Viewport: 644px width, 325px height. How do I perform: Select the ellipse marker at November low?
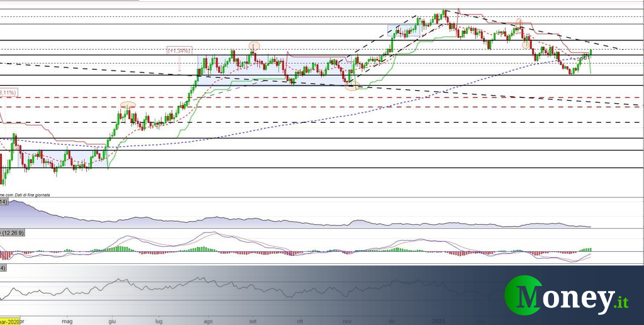pyautogui.click(x=351, y=86)
